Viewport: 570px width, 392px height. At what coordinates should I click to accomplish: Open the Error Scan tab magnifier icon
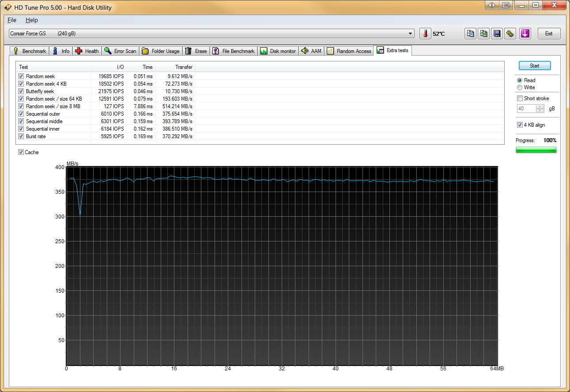pos(121,51)
